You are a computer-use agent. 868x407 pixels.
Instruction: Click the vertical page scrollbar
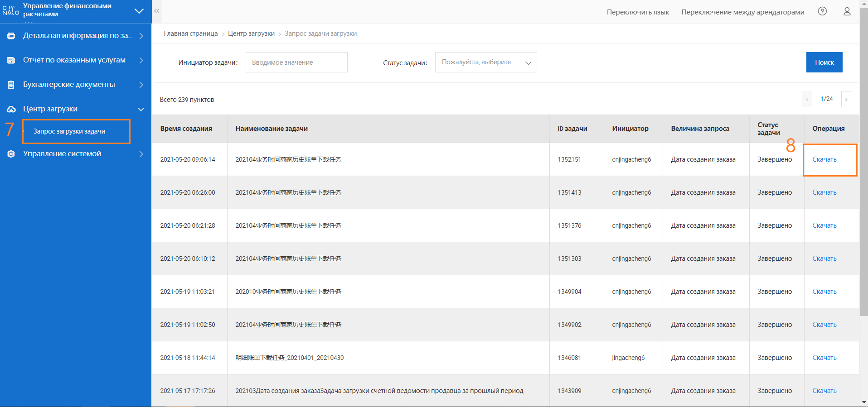point(863,163)
